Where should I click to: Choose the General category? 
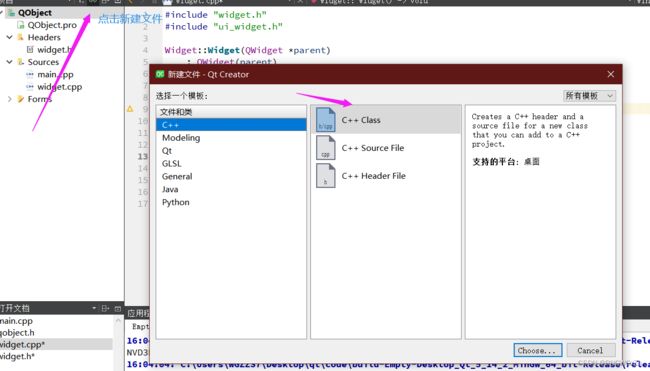[x=231, y=176]
